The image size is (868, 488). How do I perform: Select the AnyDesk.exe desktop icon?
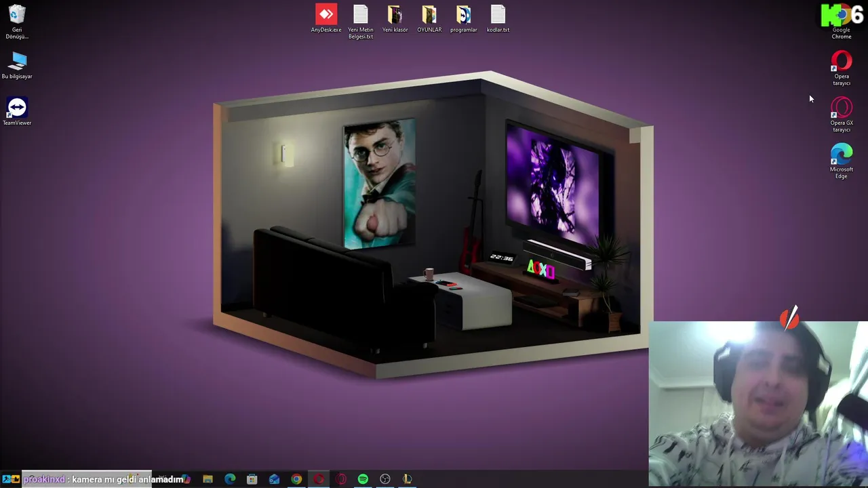click(x=326, y=19)
